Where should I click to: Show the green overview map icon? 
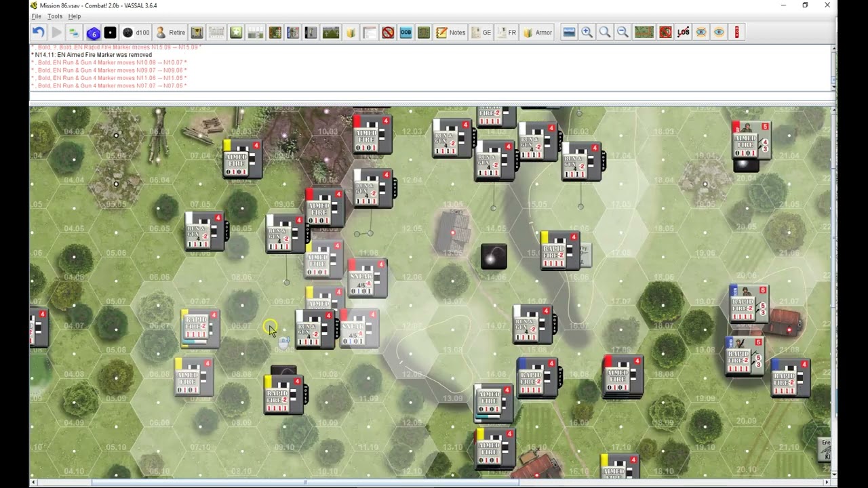pos(644,33)
